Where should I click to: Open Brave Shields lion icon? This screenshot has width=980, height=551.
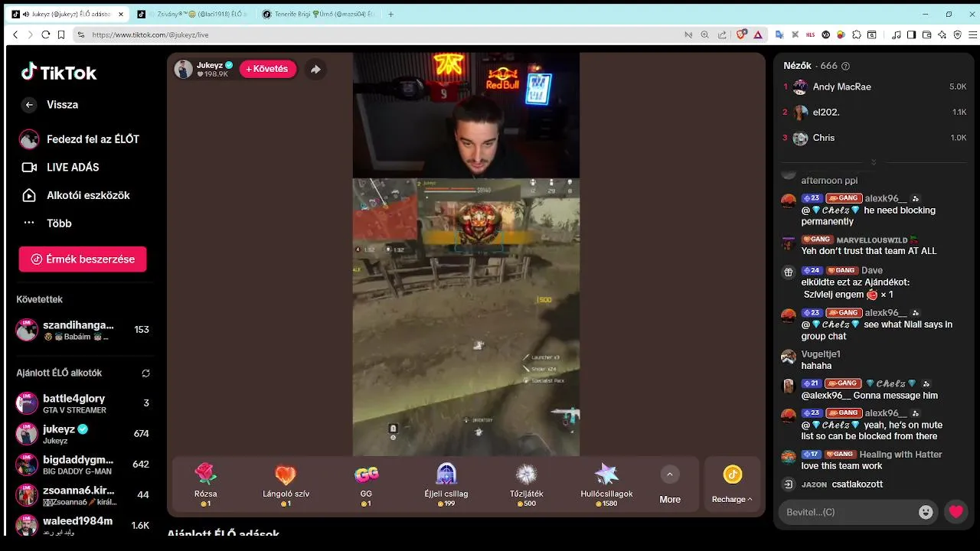(x=741, y=34)
